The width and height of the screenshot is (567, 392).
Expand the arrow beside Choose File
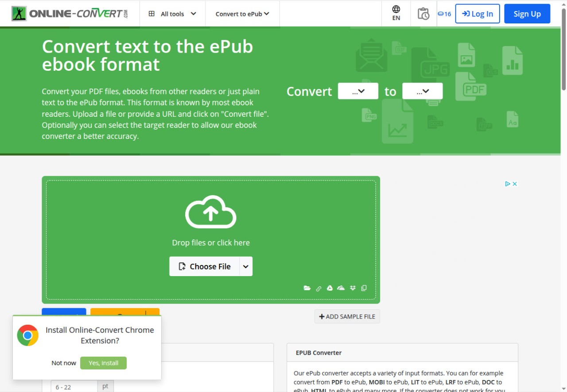[x=246, y=266]
